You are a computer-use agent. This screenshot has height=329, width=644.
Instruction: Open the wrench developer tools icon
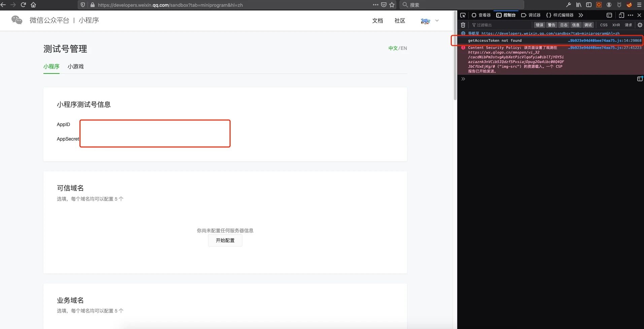(x=569, y=5)
